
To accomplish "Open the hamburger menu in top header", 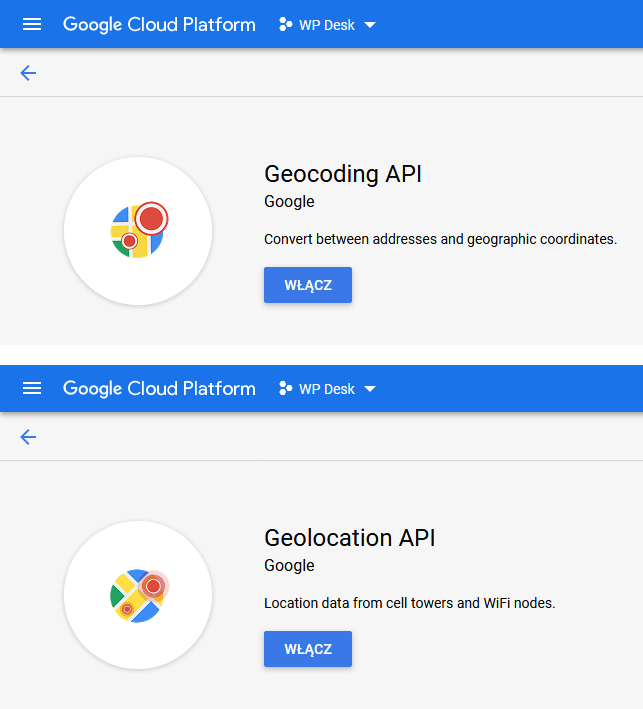I will (32, 24).
